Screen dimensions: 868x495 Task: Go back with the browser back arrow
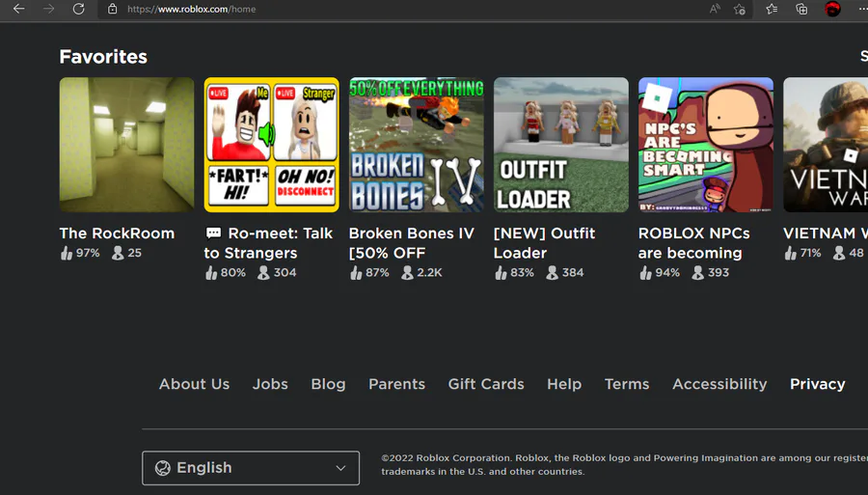19,9
